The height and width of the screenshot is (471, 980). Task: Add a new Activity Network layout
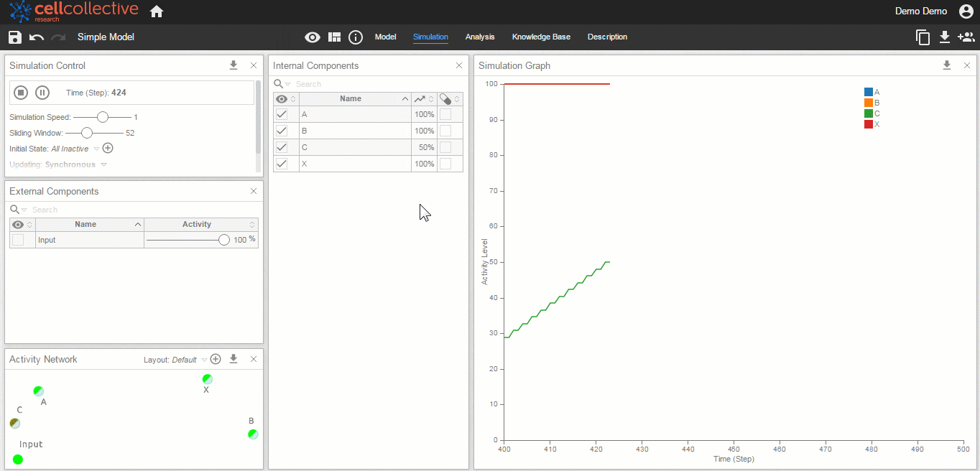click(216, 359)
